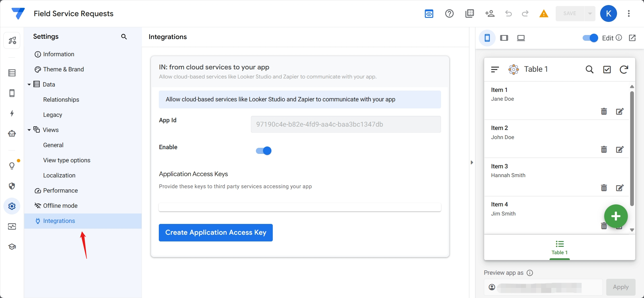Open the three-dot more options menu
The width and height of the screenshot is (644, 298).
point(629,13)
